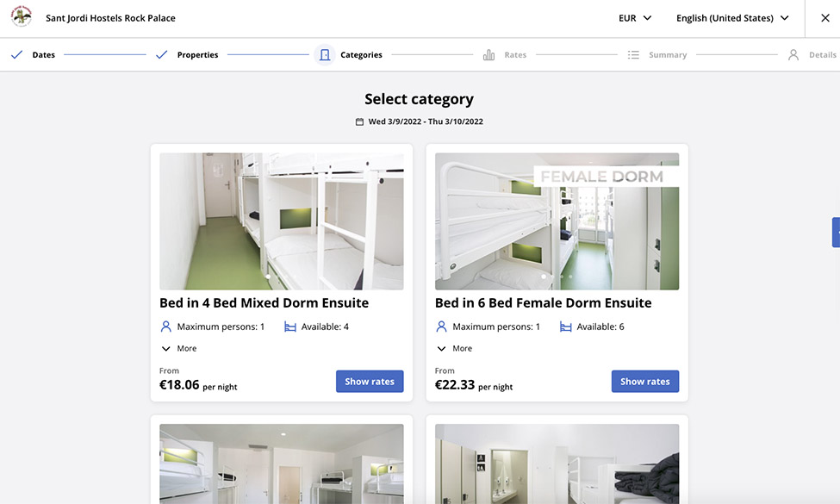This screenshot has width=840, height=504.
Task: Go back to the Properties step
Action: point(197,54)
